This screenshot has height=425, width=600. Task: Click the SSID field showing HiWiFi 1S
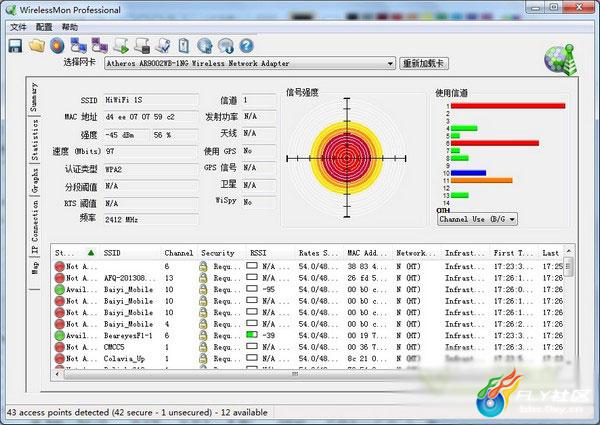point(151,100)
